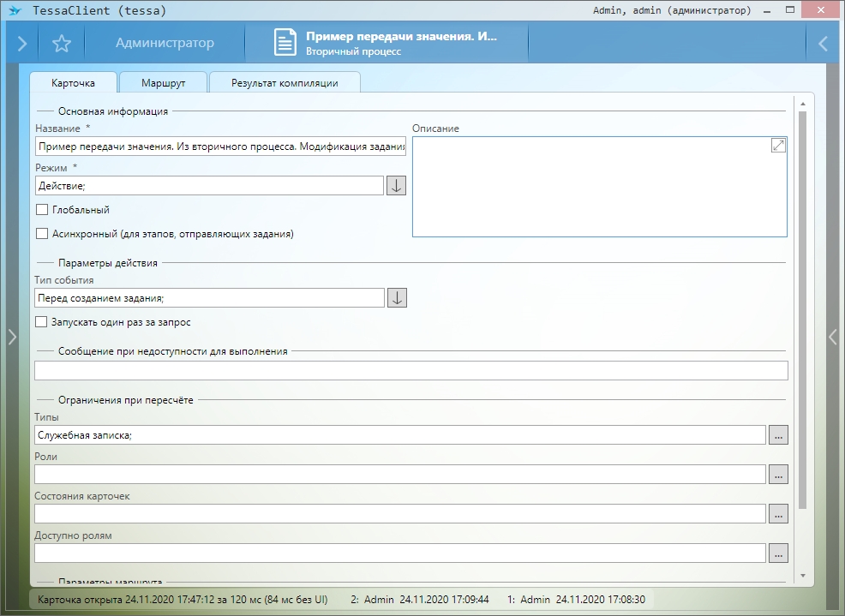The width and height of the screenshot is (845, 616).
Task: Open the Тип события dropdown arrow
Action: tap(396, 298)
